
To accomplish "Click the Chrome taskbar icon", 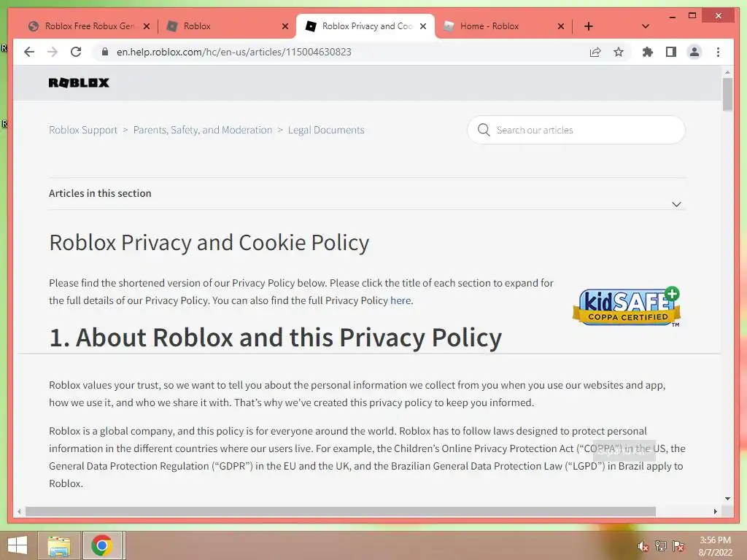I will (102, 545).
